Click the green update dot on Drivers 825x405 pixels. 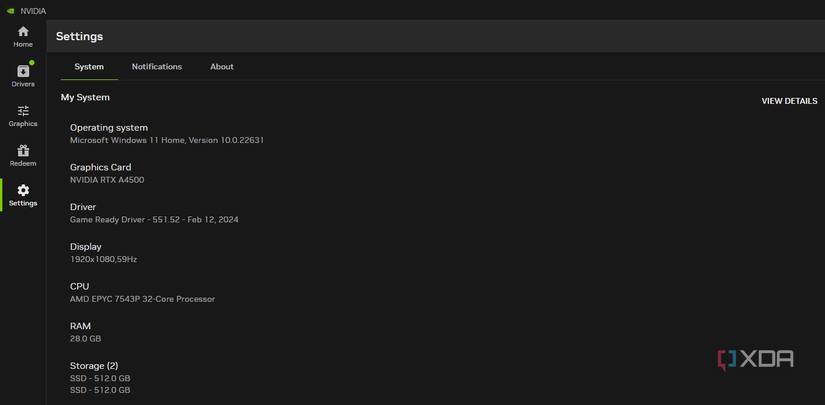[x=32, y=63]
